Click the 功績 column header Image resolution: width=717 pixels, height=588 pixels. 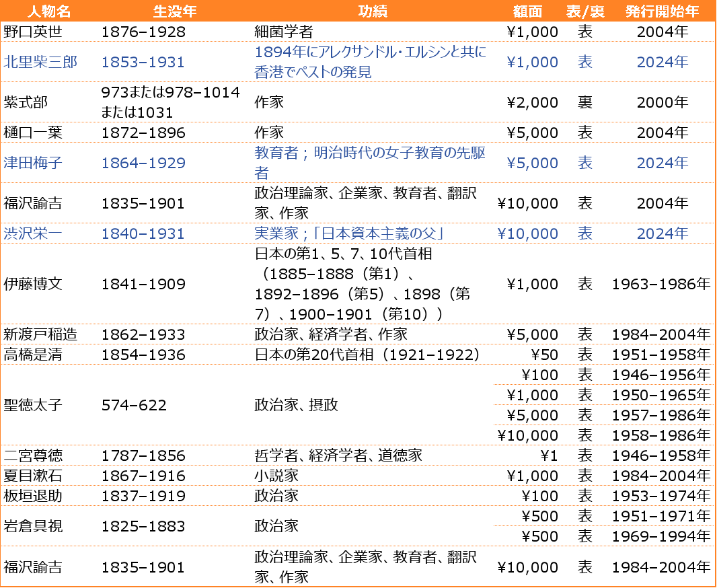click(x=372, y=11)
